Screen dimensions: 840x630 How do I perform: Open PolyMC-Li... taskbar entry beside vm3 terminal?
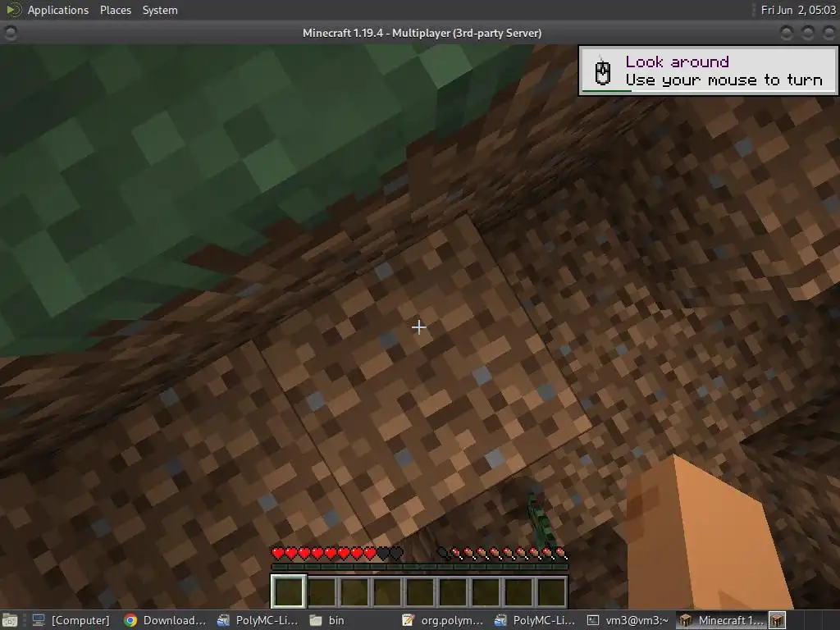click(534, 620)
